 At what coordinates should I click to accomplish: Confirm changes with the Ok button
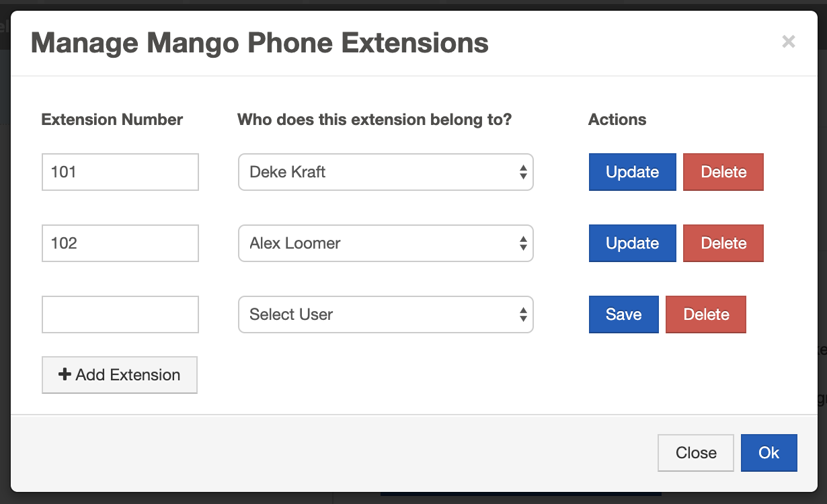tap(769, 452)
